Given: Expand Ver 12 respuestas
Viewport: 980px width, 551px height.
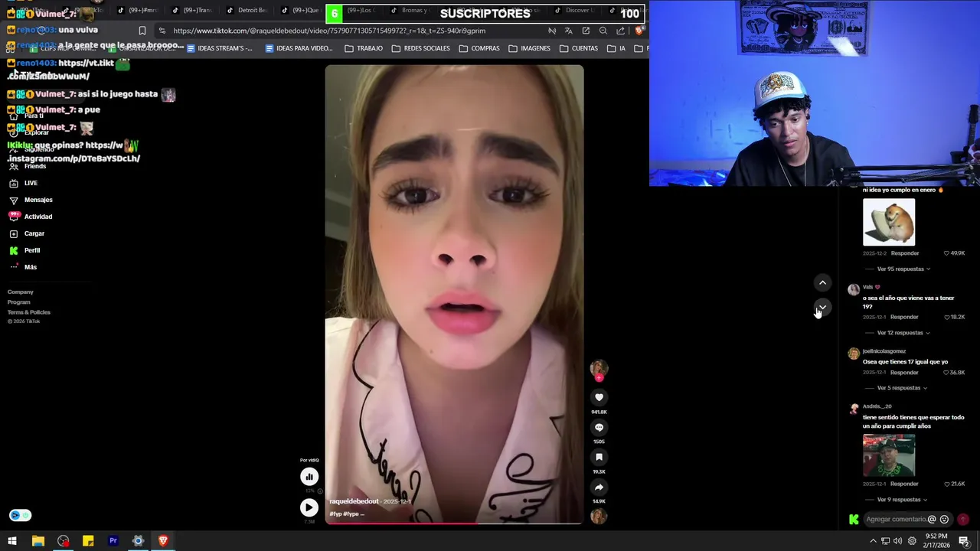Looking at the screenshot, I should [x=903, y=333].
